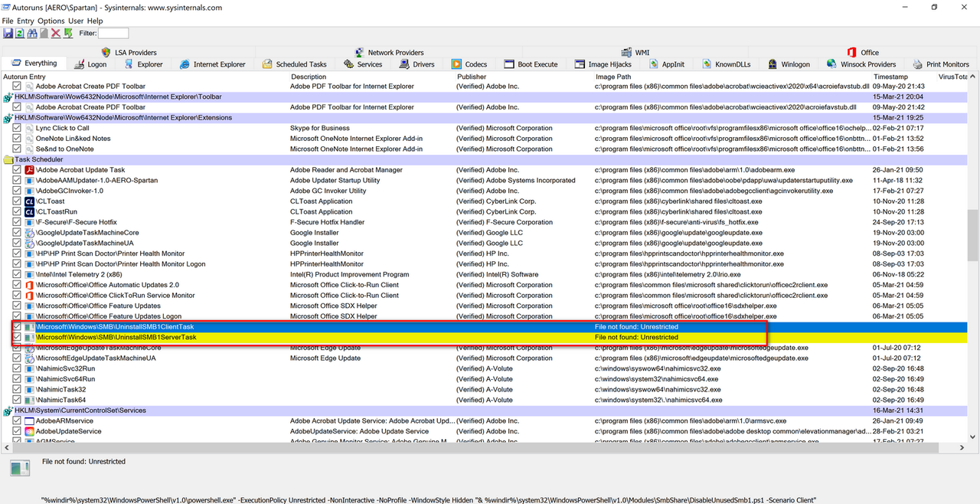Viewport: 980px width, 504px height.
Task: Click the Save floppy disk toolbar icon
Action: (8, 33)
